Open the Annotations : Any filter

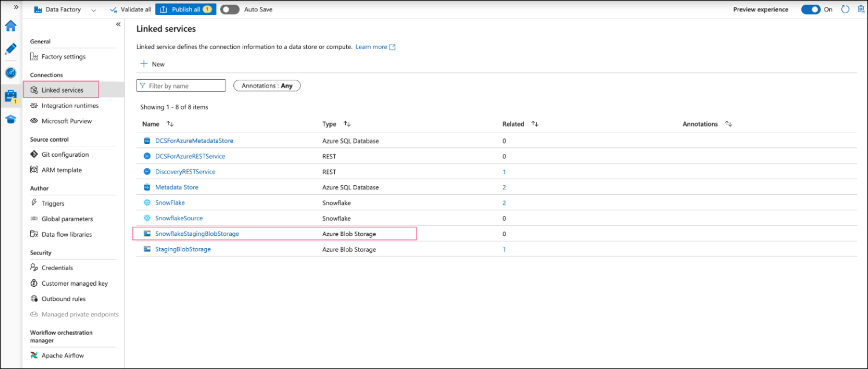coord(267,86)
